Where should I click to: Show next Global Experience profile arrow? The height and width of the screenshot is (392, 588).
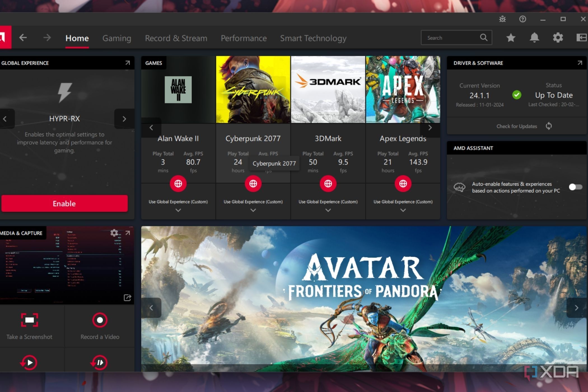pos(124,119)
